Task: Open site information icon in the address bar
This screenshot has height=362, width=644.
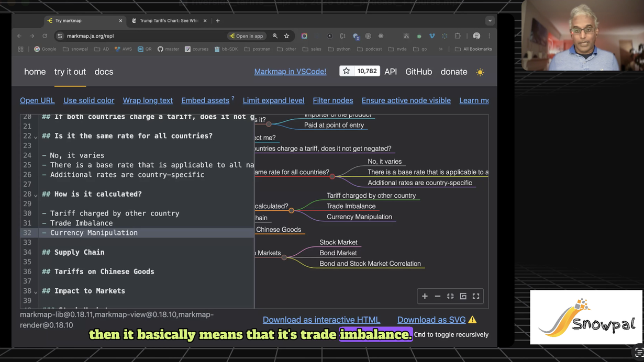Action: (x=60, y=36)
